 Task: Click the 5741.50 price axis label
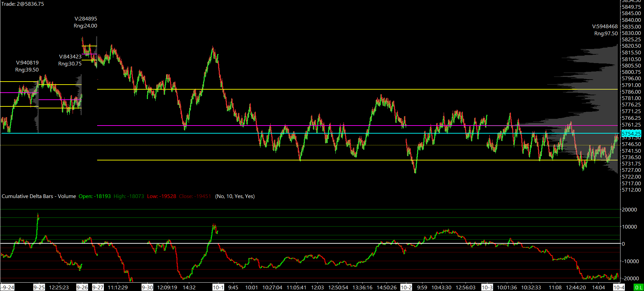pos(631,151)
